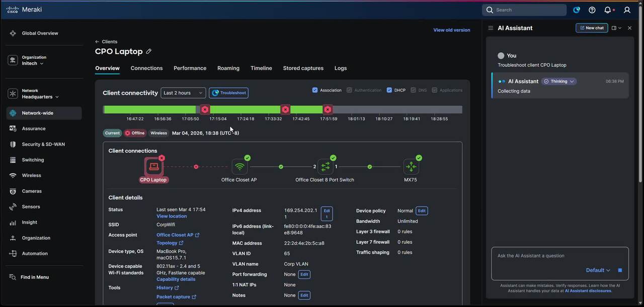
Task: Open the notifications bell icon
Action: 608,10
